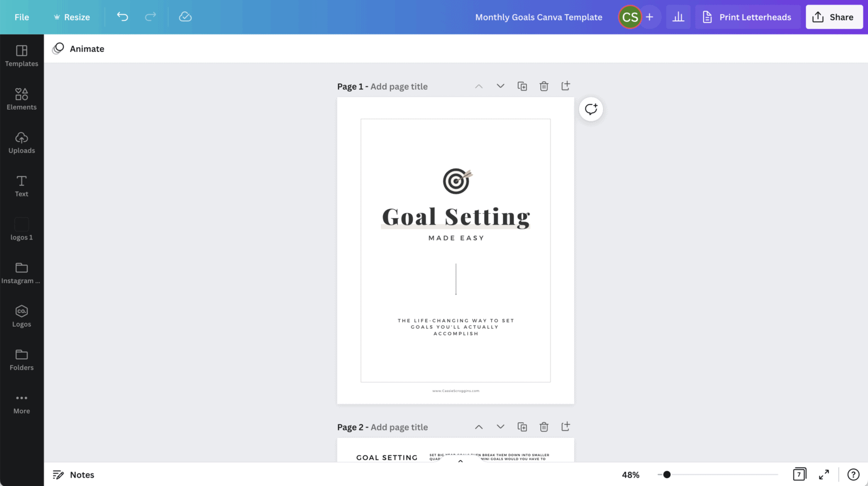Open the Folders panel
Image resolution: width=868 pixels, height=486 pixels.
click(21, 359)
